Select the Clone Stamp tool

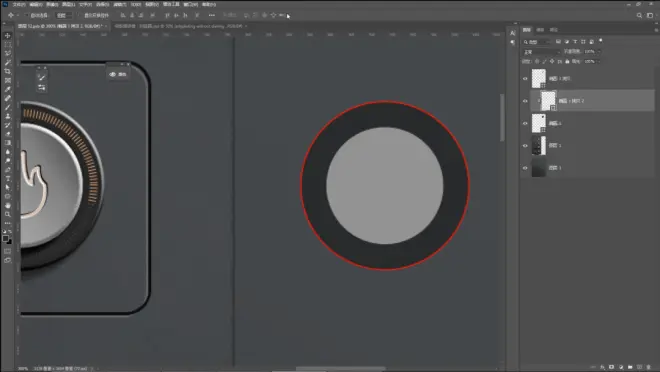tap(8, 116)
